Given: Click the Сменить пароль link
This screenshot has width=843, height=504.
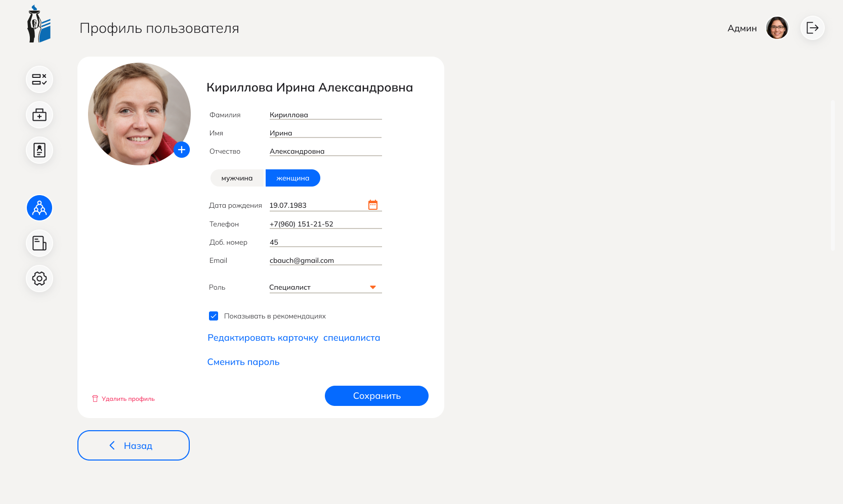Looking at the screenshot, I should (243, 362).
